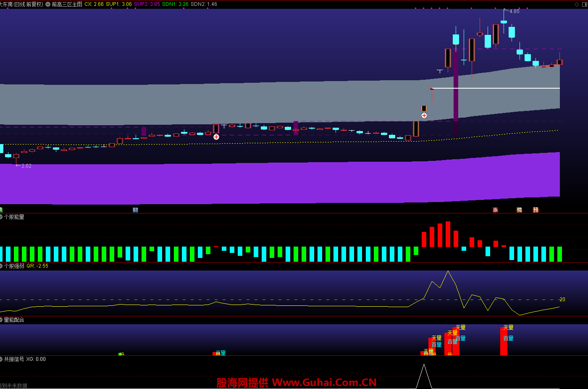Click the 个股能量 panel title
Screen dimensions: 588x389
(14, 217)
